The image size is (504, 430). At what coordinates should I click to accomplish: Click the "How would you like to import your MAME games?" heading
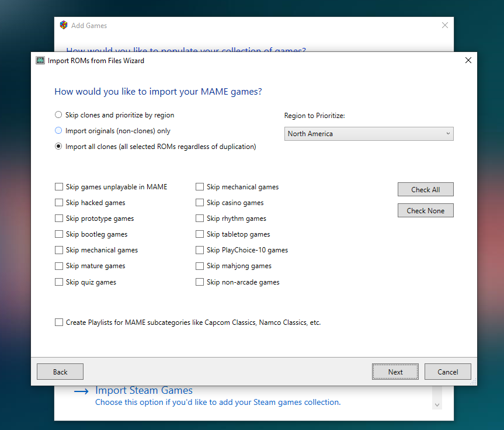pos(158,92)
